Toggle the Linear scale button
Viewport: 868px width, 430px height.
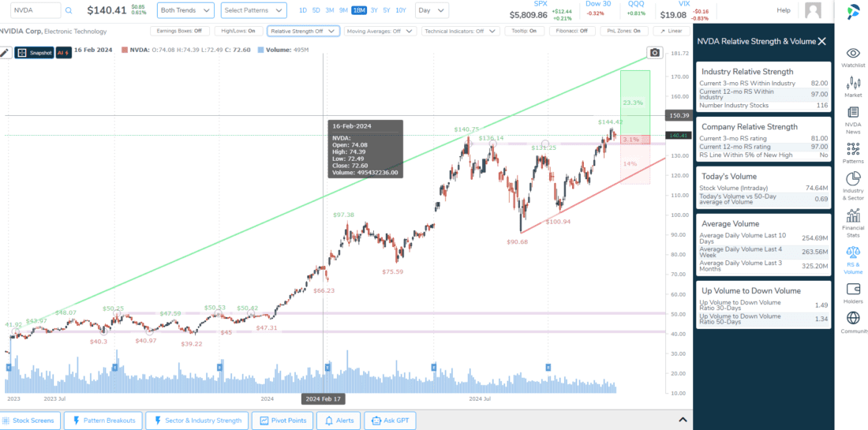click(x=672, y=31)
